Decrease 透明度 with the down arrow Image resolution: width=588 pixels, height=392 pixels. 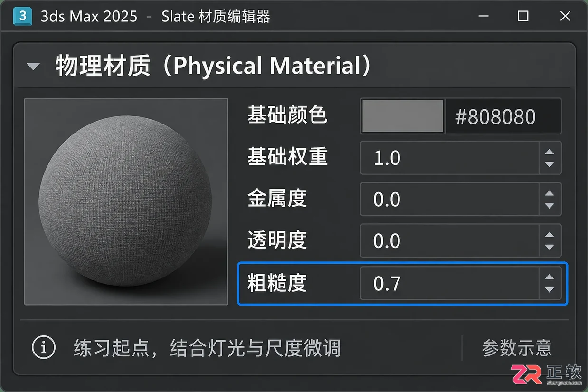tap(550, 247)
